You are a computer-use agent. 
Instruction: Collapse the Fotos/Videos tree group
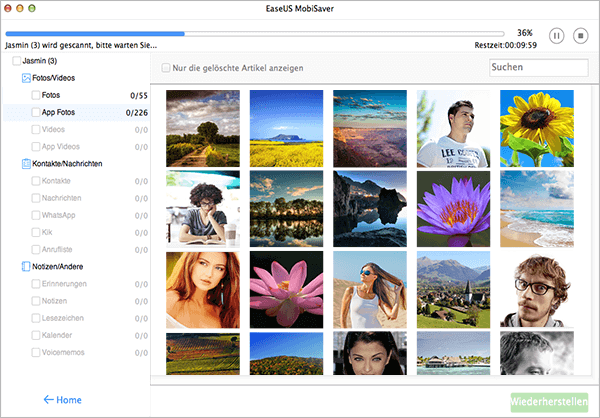pyautogui.click(x=54, y=78)
